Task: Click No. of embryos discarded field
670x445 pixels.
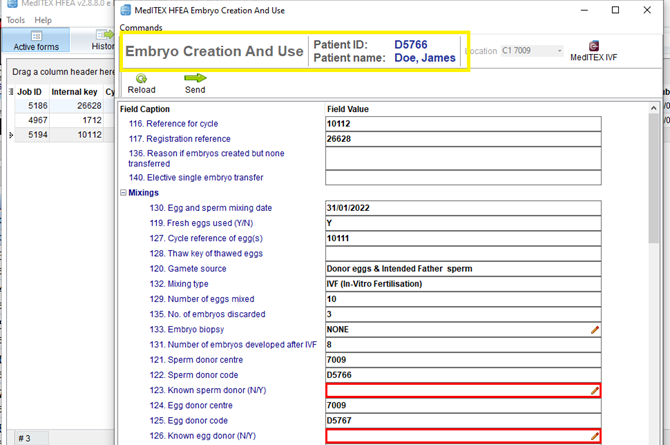Action: point(463,314)
